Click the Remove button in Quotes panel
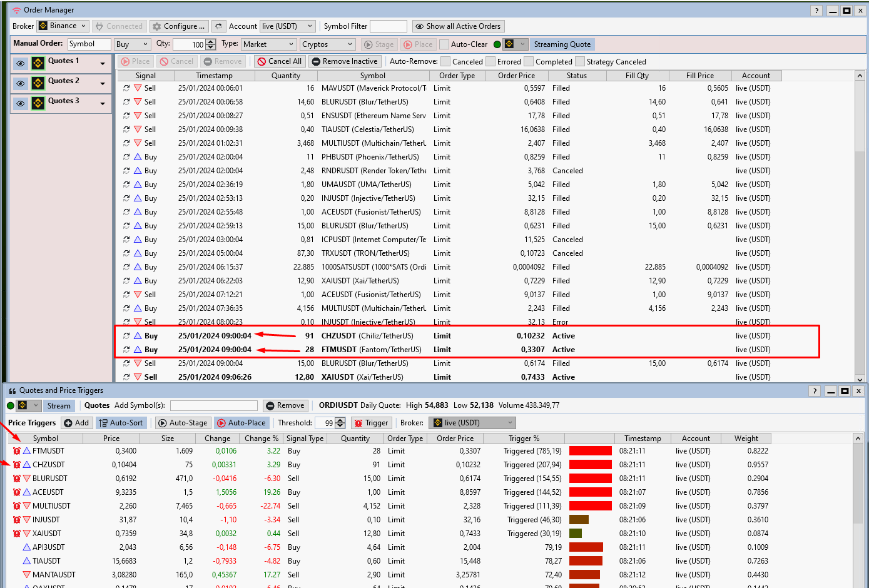 point(285,405)
